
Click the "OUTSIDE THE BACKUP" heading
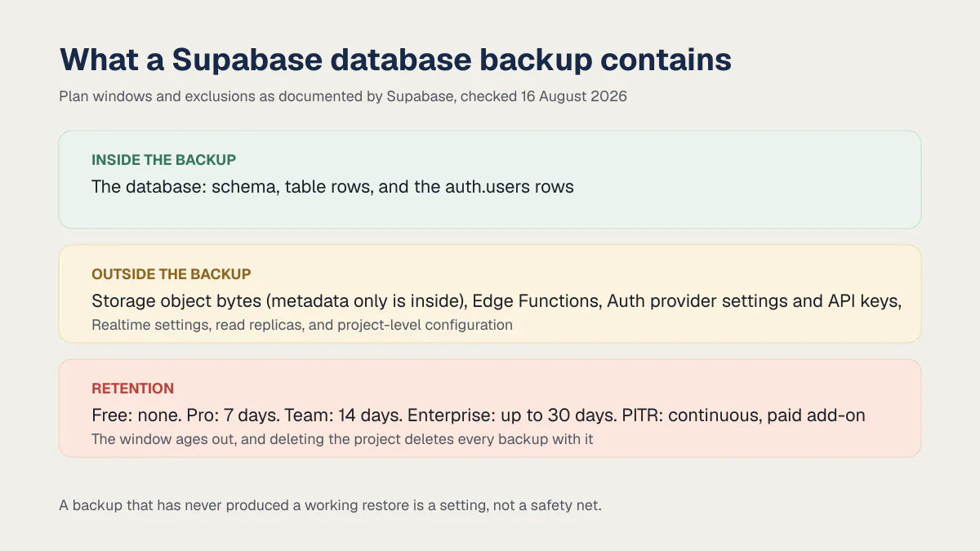(171, 274)
